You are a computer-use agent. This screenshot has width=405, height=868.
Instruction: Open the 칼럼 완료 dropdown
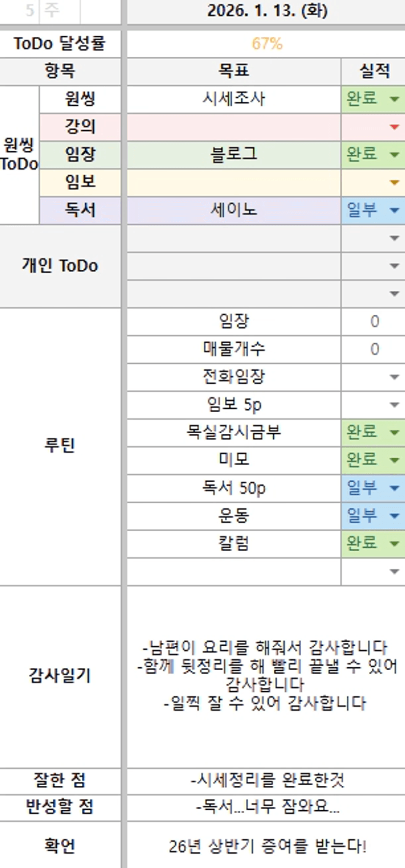coord(394,543)
